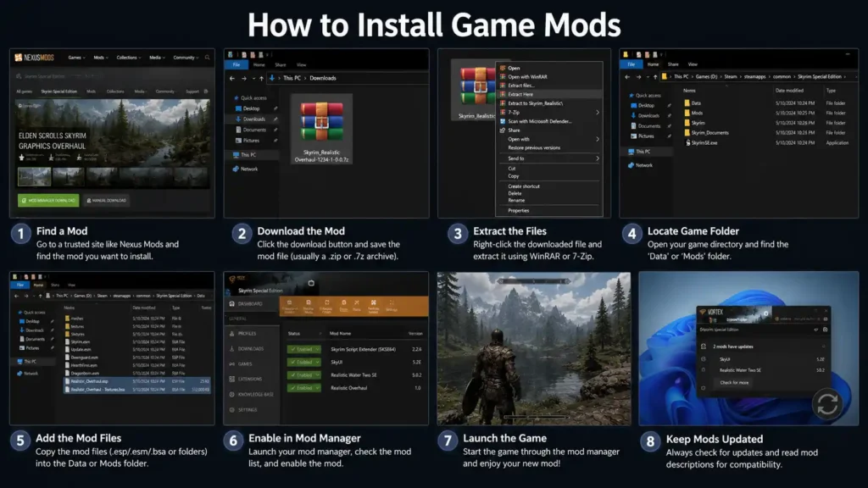
Task: Expand the Games dropdown on Nexus Mods
Action: [x=76, y=58]
